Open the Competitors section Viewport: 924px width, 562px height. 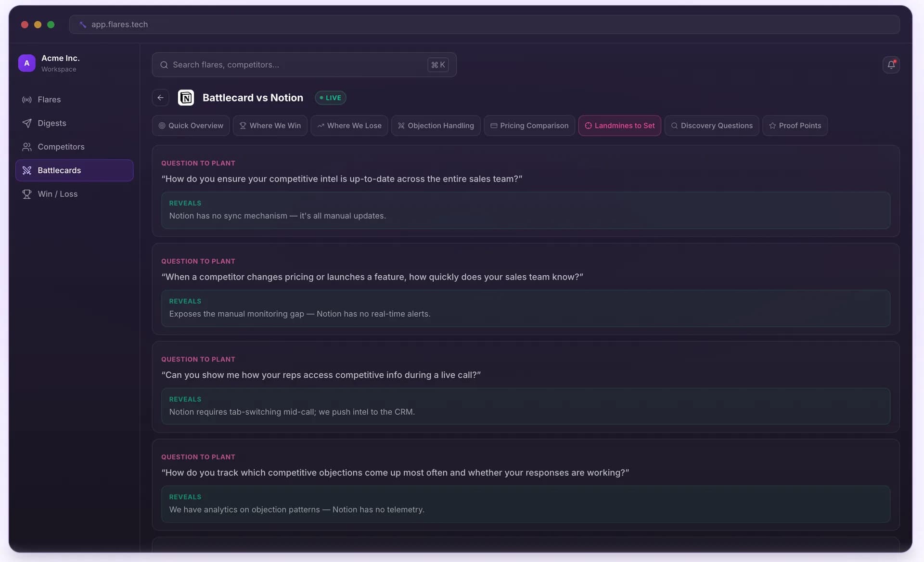75,147
